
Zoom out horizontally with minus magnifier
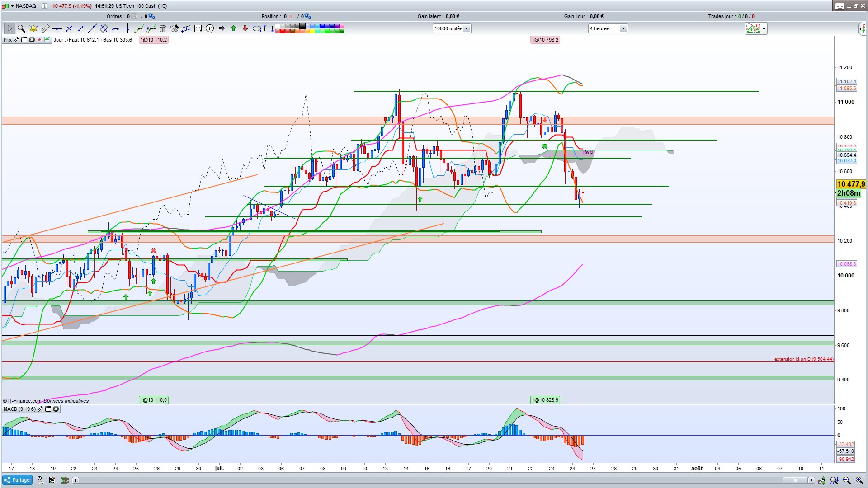click(847, 480)
